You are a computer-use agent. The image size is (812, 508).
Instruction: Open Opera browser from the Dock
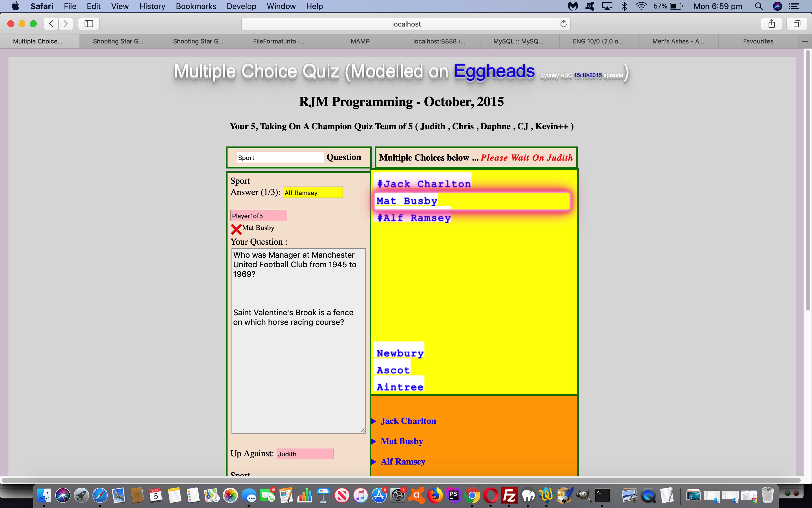coord(491,495)
